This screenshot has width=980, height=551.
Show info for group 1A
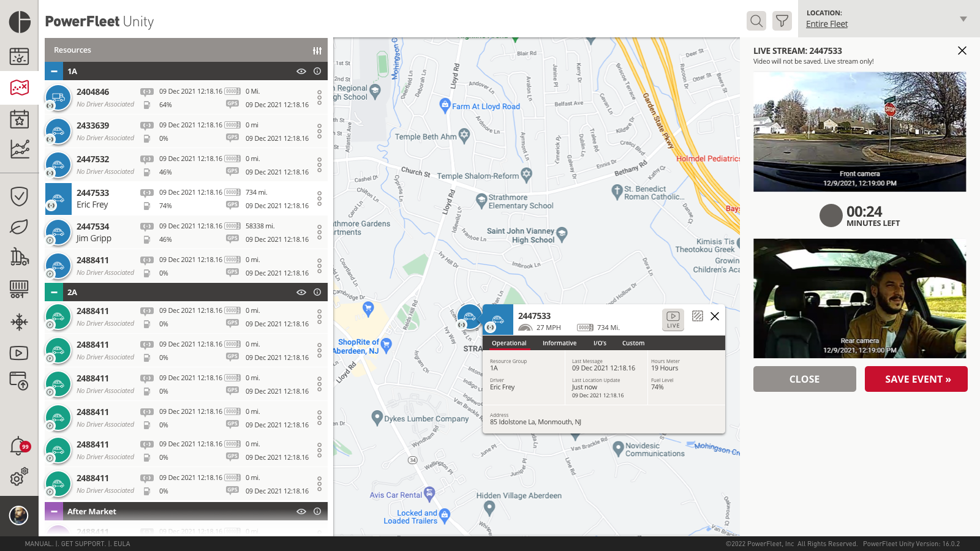tap(317, 71)
